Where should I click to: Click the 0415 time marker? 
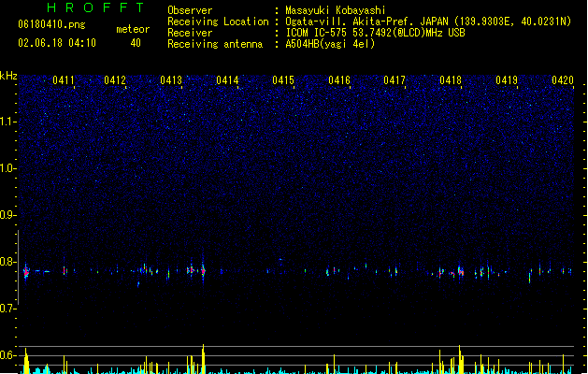click(283, 80)
